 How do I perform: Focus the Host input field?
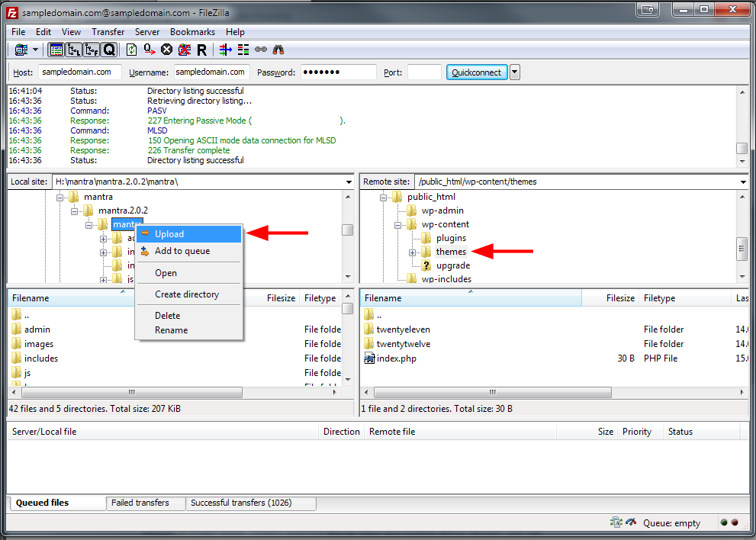tap(79, 72)
